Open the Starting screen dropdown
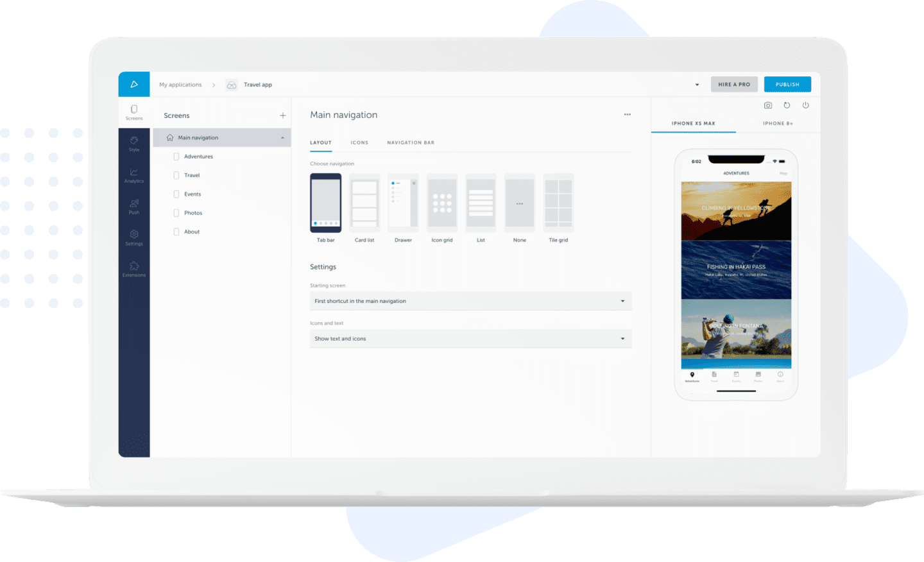 [470, 301]
